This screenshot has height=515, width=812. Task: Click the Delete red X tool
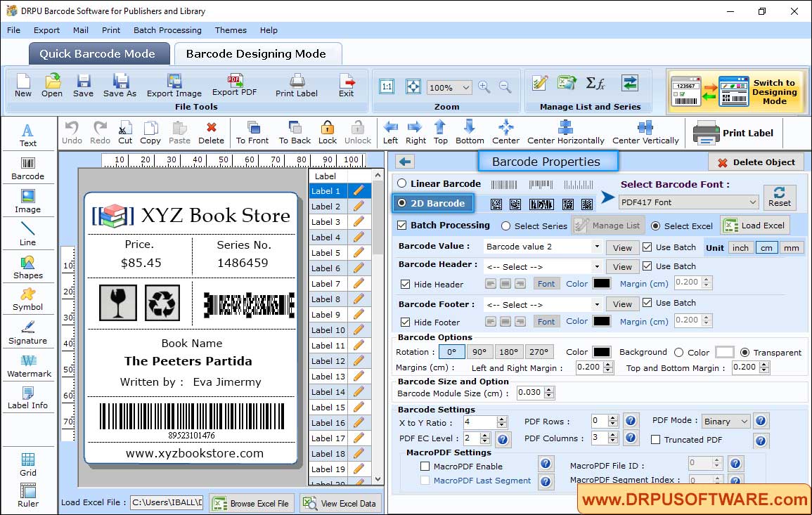pos(212,133)
